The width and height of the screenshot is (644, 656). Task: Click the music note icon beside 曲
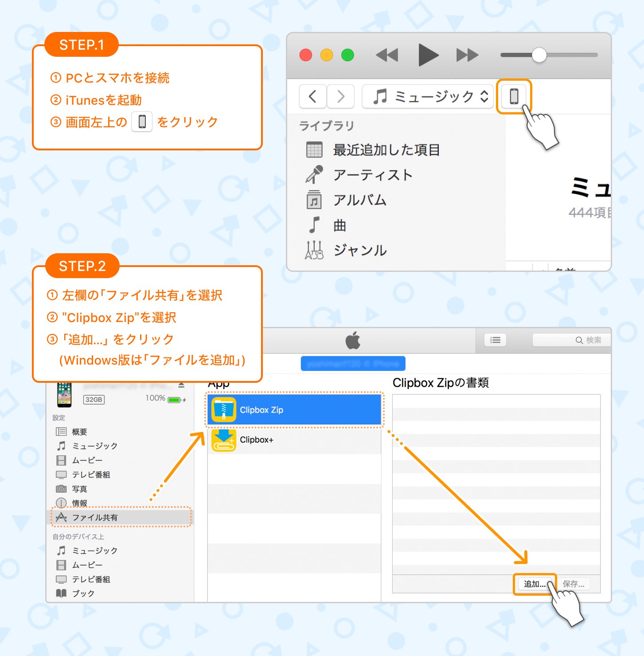[x=314, y=225]
